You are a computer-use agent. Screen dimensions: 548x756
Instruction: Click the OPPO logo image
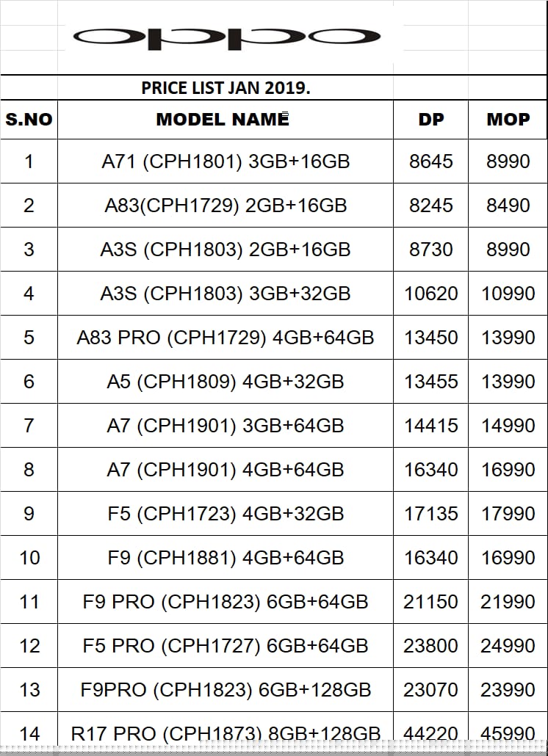coord(226,37)
